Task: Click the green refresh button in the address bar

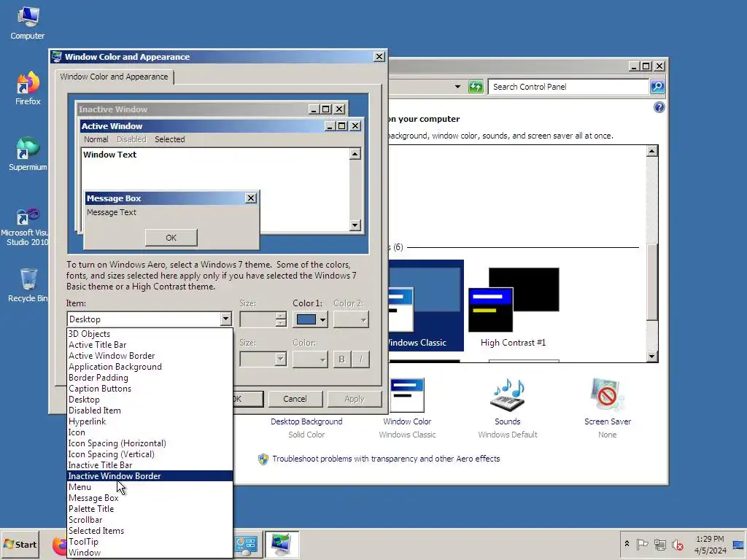Action: pos(476,87)
